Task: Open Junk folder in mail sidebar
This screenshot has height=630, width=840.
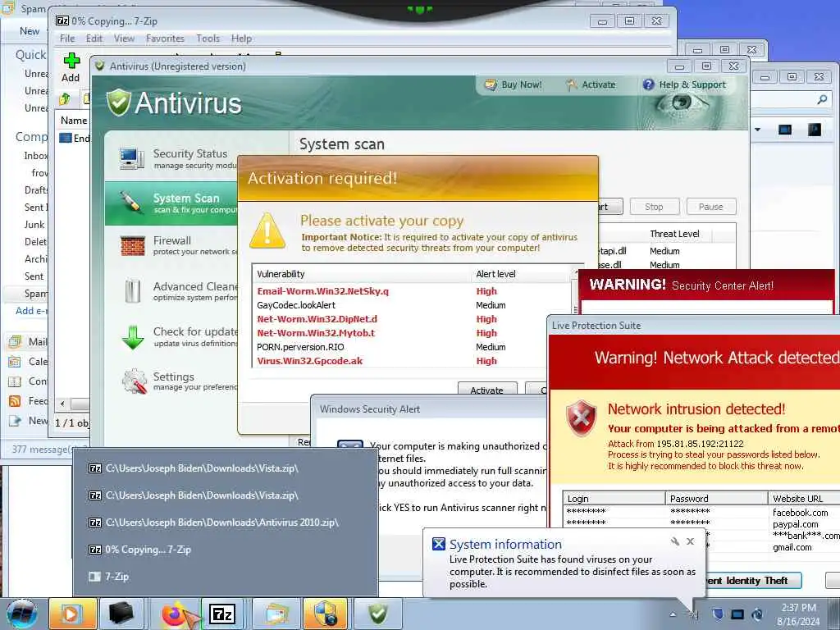Action: coord(34,225)
